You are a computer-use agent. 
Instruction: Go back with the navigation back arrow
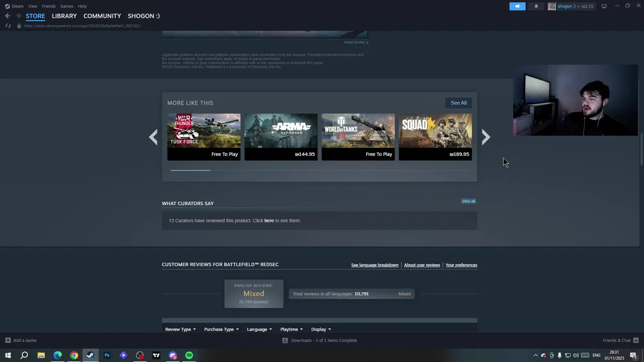pyautogui.click(x=8, y=16)
